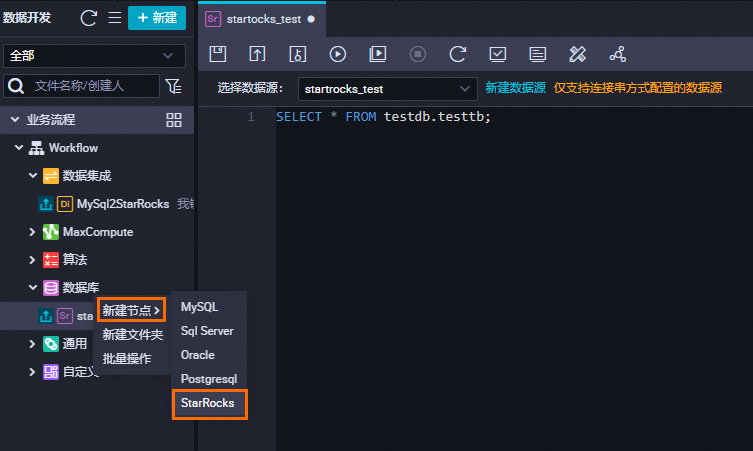Viewport: 753px width, 451px height.
Task: Click the 新建 create button
Action: point(157,18)
